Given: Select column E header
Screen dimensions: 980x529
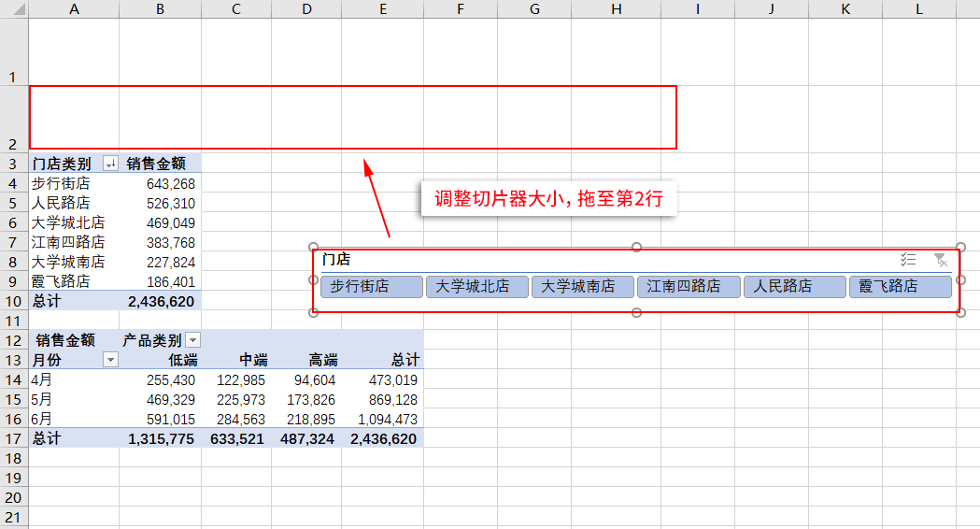Looking at the screenshot, I should click(382, 8).
